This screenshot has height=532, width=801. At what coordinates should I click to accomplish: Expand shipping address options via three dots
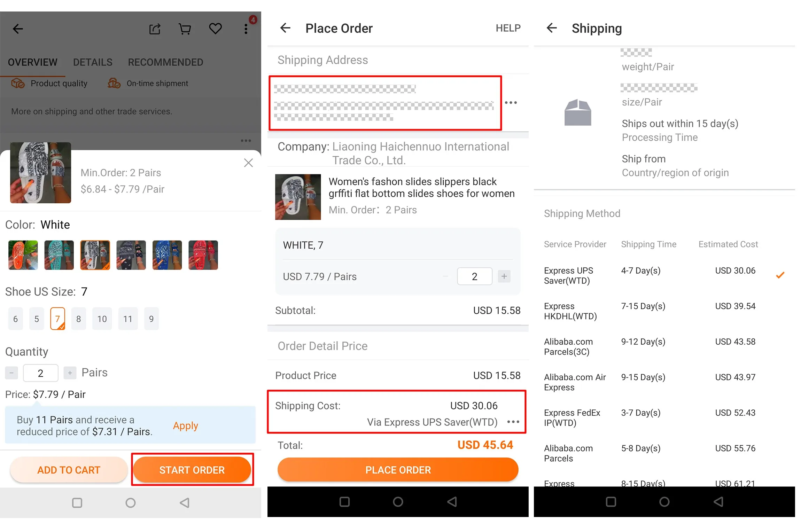point(511,103)
